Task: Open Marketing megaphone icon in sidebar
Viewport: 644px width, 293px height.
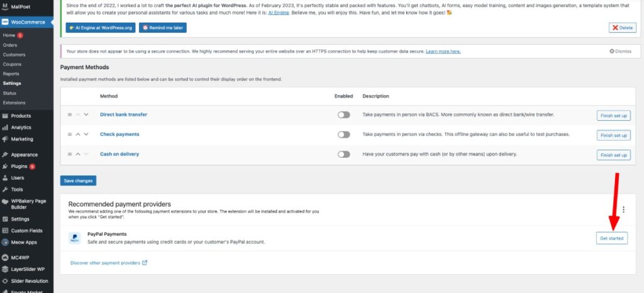Action: pos(5,139)
